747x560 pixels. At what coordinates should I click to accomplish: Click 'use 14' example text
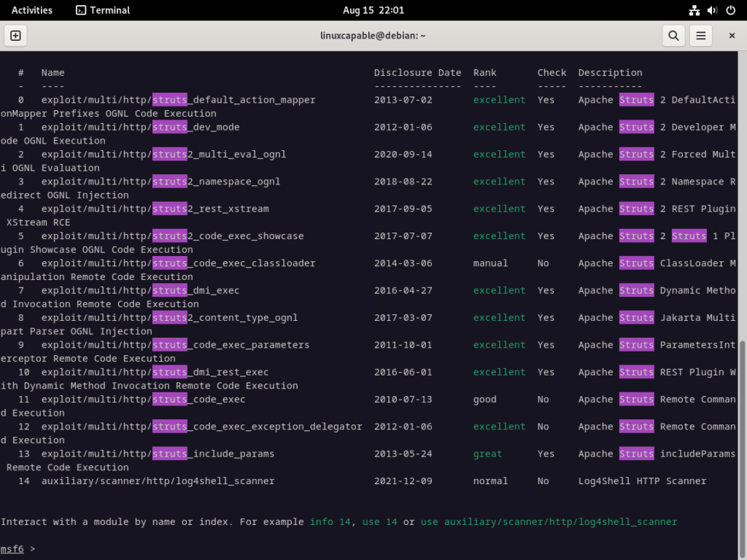[379, 521]
